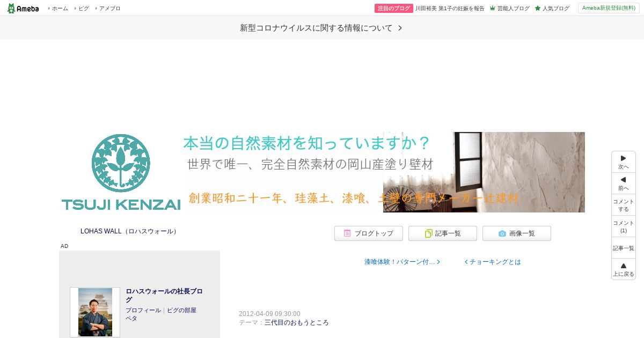Open the プロフィール link
644x338 pixels.
[143, 310]
